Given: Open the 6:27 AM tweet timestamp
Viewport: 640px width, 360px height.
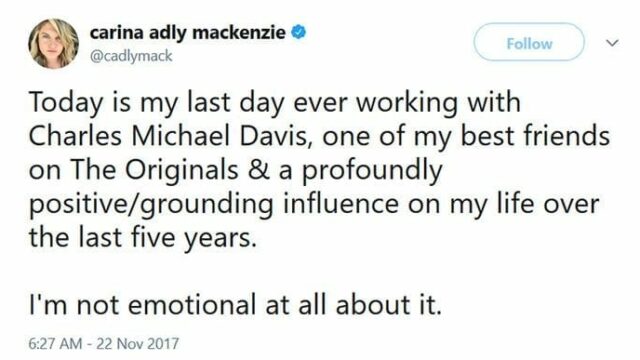Looking at the screenshot, I should tap(55, 344).
